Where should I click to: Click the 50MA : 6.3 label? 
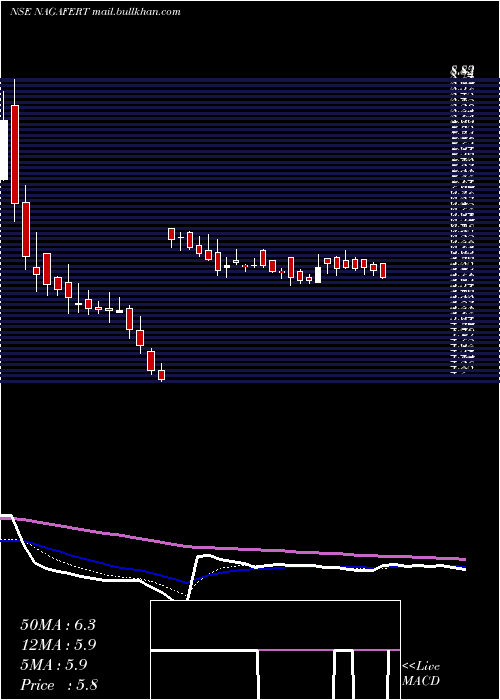[58, 625]
